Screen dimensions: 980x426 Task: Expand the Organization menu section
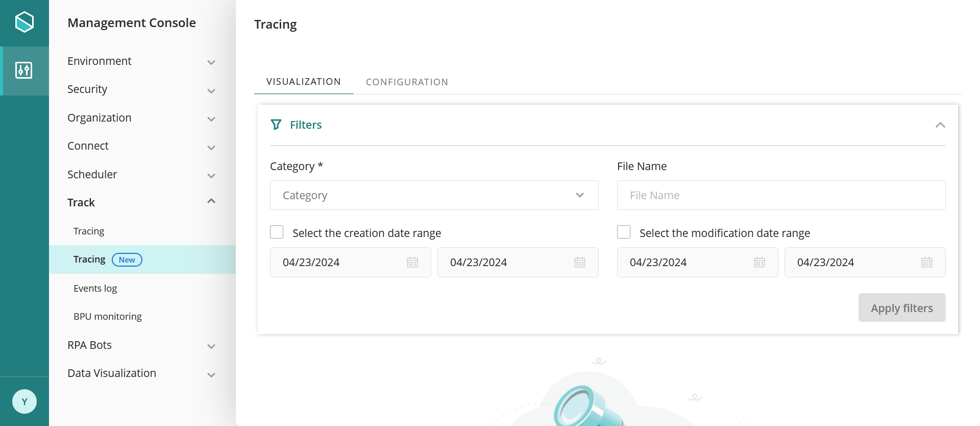(x=141, y=118)
